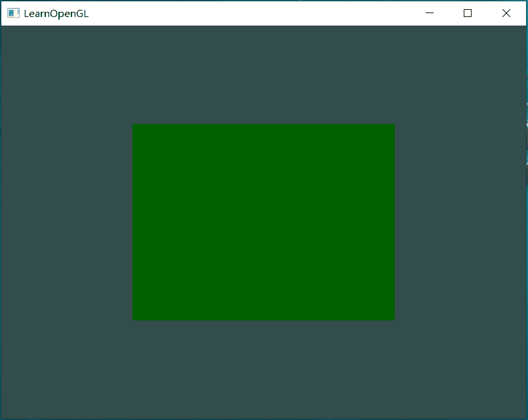Click the top-left corner of the green quad
The width and height of the screenshot is (528, 420).
tap(134, 125)
